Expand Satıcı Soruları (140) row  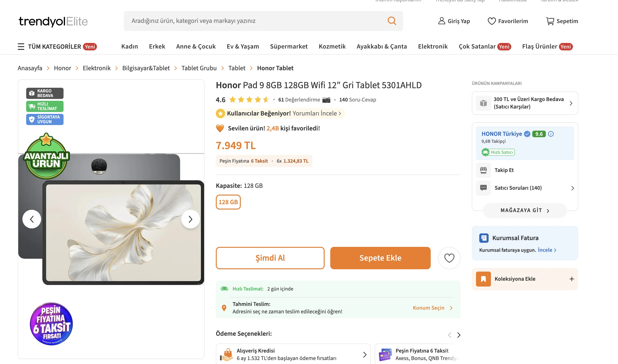pos(572,188)
